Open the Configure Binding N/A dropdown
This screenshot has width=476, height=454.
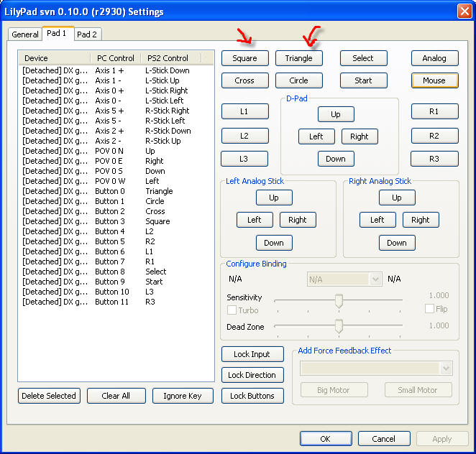344,279
